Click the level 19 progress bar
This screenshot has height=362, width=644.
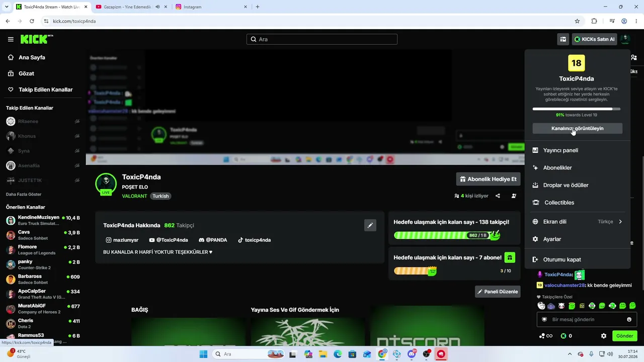[577, 109]
